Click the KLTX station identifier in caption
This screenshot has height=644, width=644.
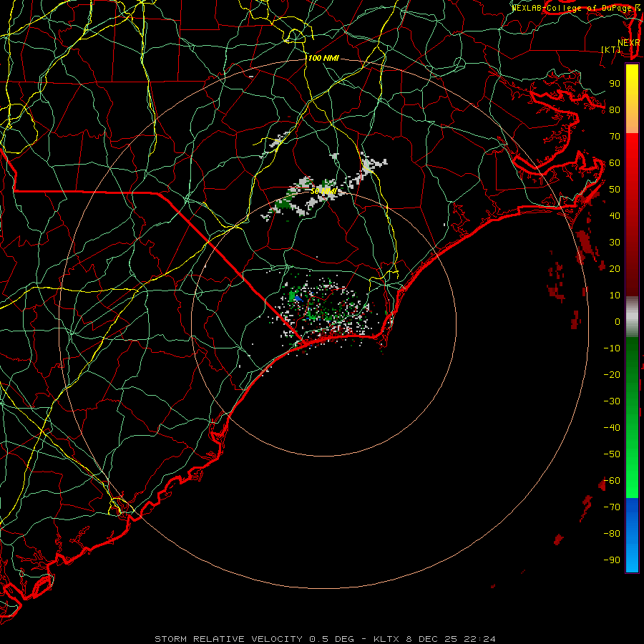[x=386, y=639]
